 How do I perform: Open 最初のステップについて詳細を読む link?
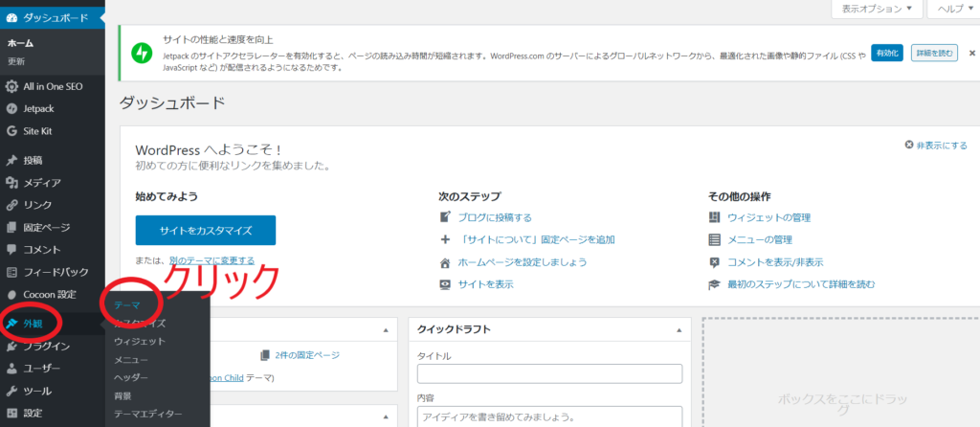(801, 284)
